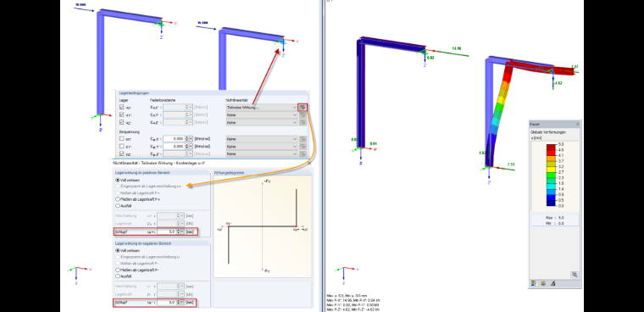Close the Panel window

[x=577, y=124]
